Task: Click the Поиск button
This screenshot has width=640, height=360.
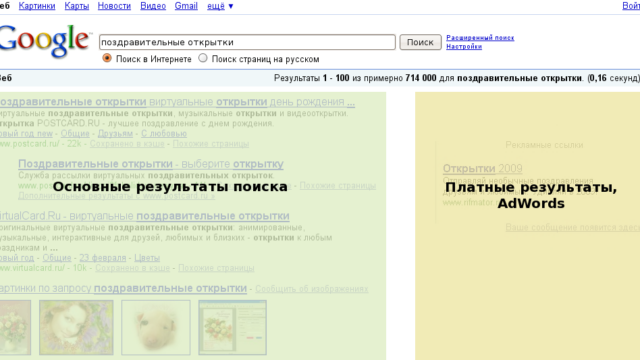Action: pyautogui.click(x=420, y=42)
